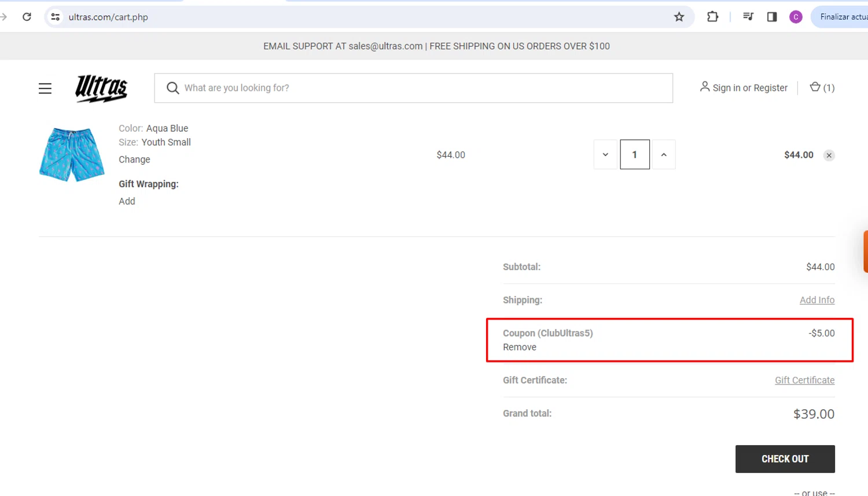Click 'Color: Aqua Blue' text
The width and height of the screenshot is (868, 496).
[153, 128]
